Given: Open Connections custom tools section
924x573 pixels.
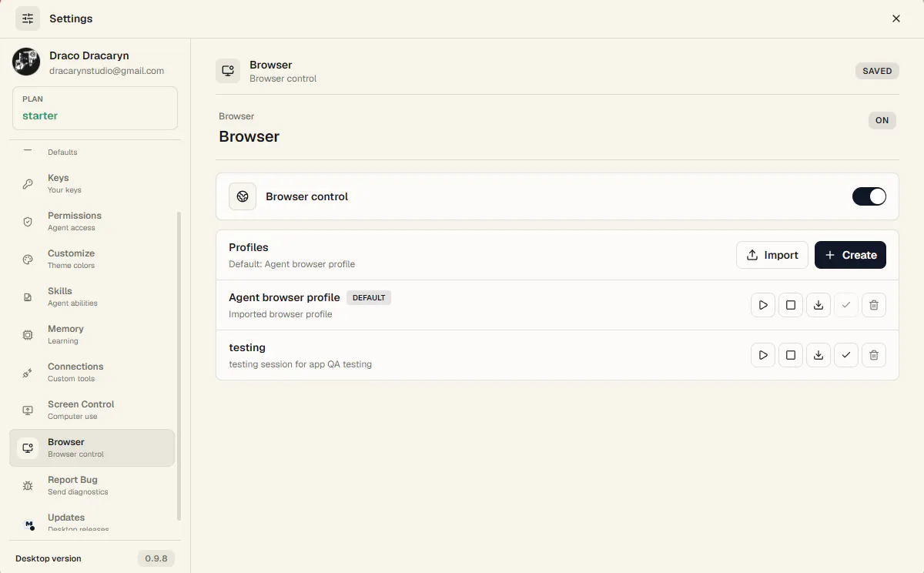Looking at the screenshot, I should pyautogui.click(x=92, y=372).
